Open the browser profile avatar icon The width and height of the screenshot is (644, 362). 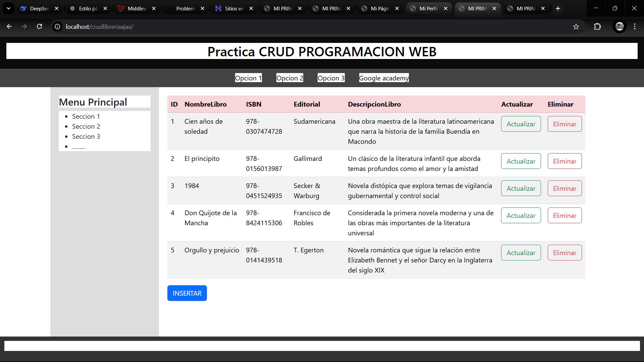[620, 26]
